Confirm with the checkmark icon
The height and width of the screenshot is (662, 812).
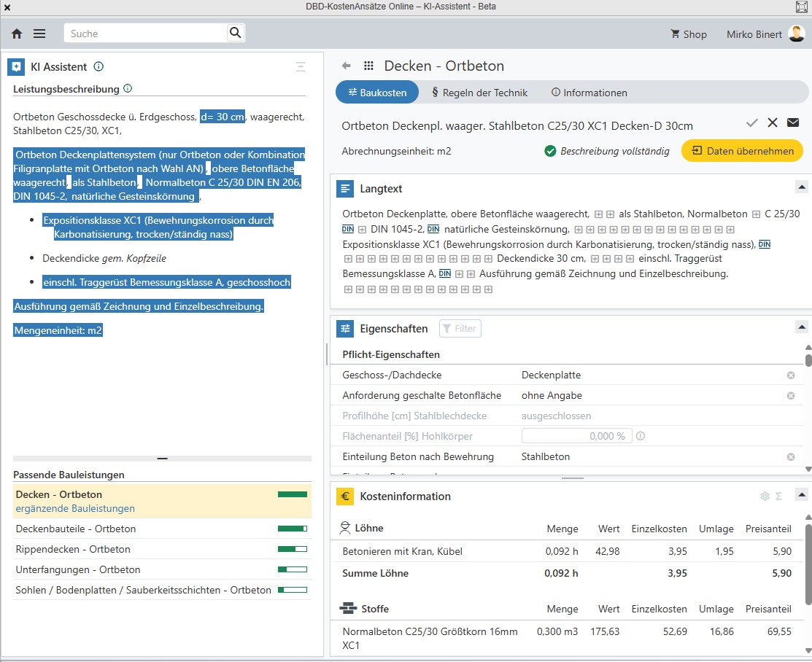(x=752, y=122)
